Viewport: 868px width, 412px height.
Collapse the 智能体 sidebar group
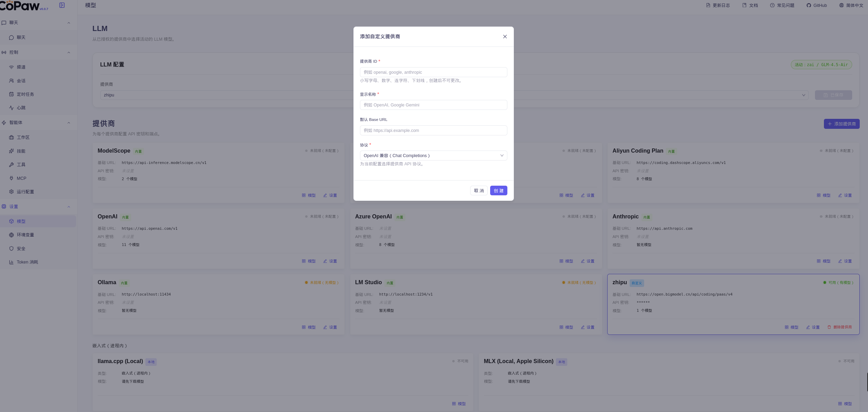click(x=69, y=123)
